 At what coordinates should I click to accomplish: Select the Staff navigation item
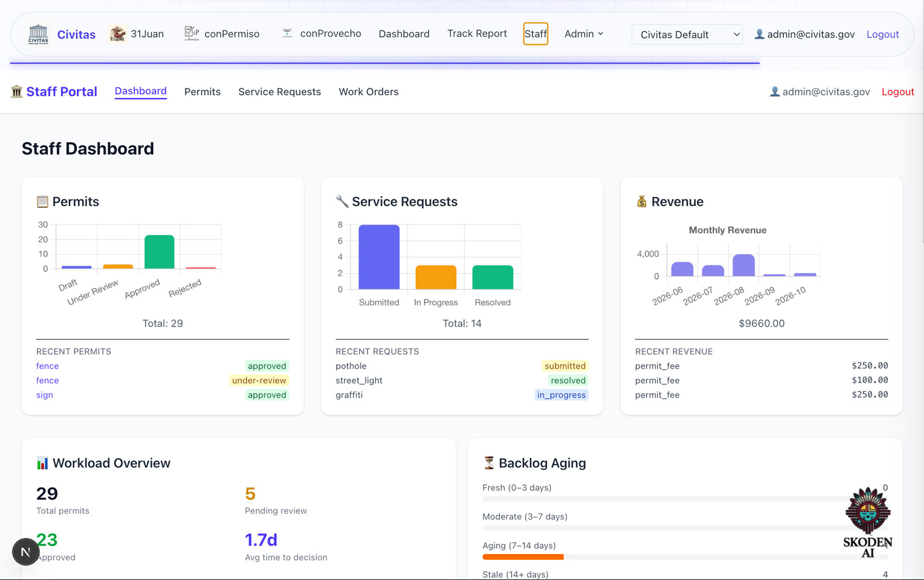coord(535,33)
